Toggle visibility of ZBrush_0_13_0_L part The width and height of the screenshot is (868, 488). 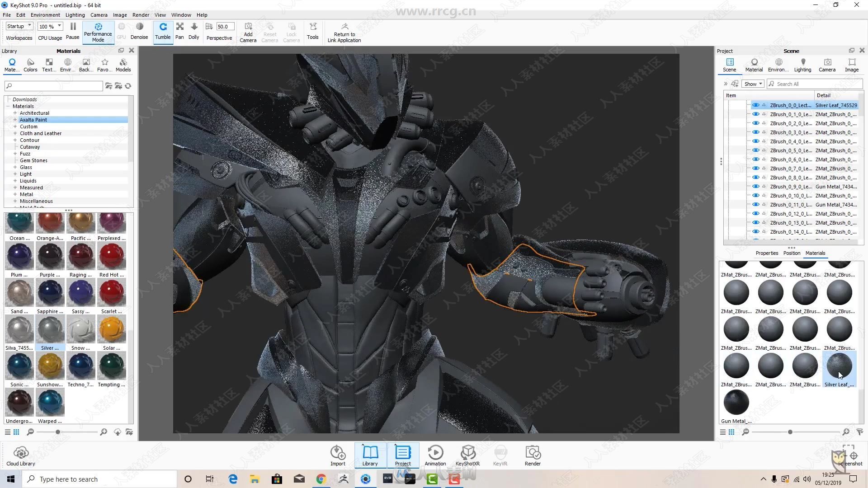[755, 223]
